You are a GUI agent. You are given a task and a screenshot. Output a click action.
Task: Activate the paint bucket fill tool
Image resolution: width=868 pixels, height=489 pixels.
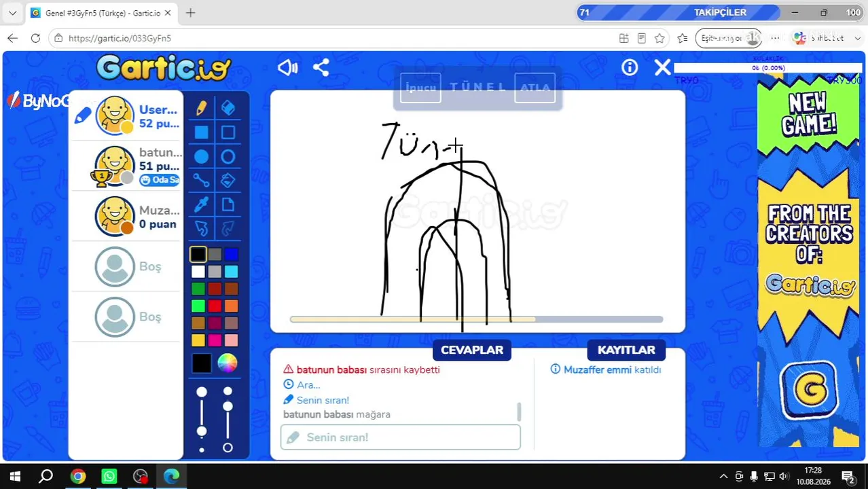(x=228, y=181)
